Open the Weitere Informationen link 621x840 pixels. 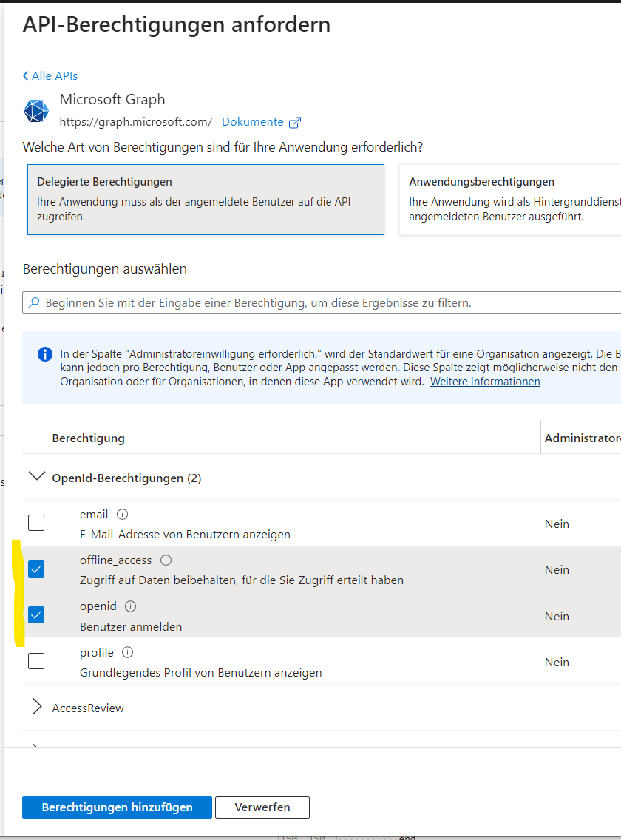coord(485,382)
